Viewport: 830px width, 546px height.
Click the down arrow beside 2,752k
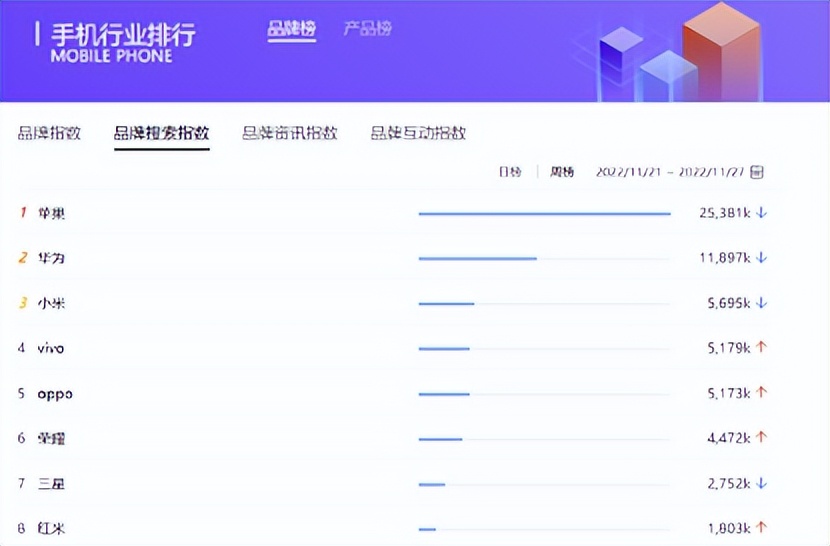[762, 483]
